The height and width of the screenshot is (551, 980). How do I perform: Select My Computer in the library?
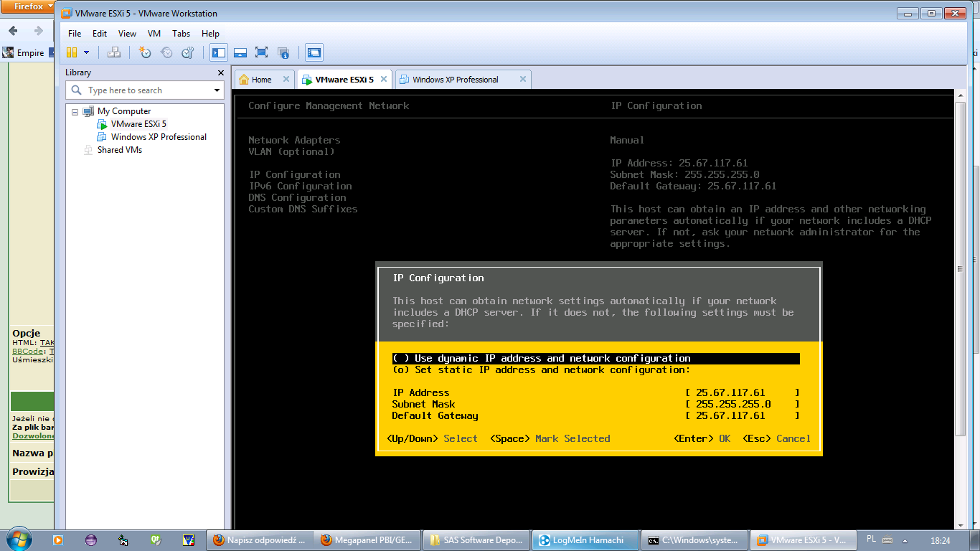click(124, 111)
